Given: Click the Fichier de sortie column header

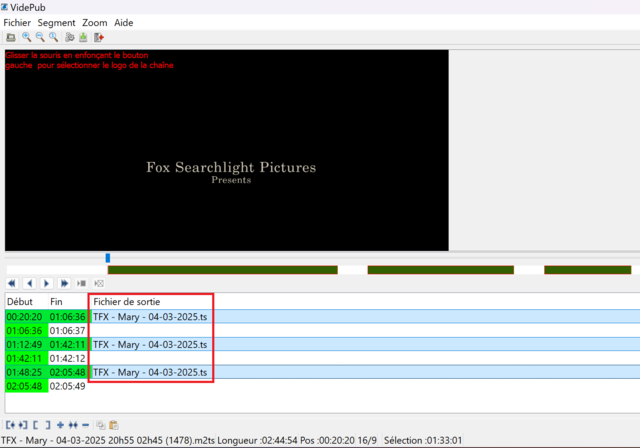Looking at the screenshot, I should [127, 302].
